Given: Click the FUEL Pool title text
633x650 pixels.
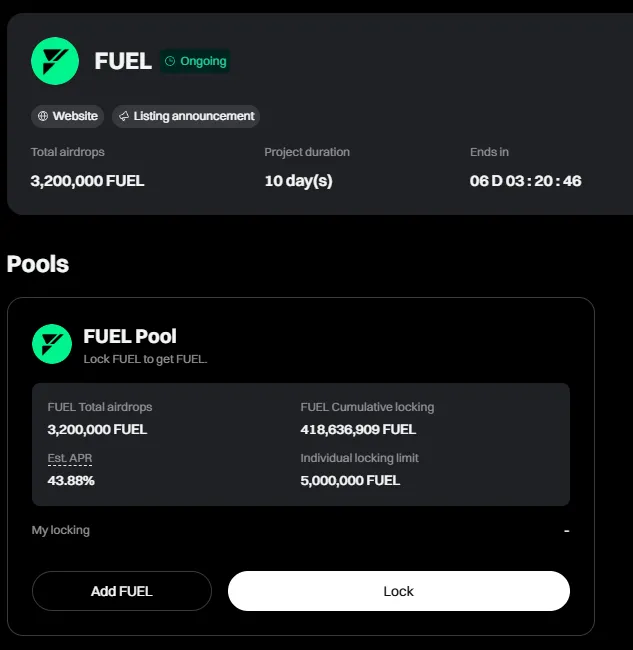Looking at the screenshot, I should coord(130,337).
